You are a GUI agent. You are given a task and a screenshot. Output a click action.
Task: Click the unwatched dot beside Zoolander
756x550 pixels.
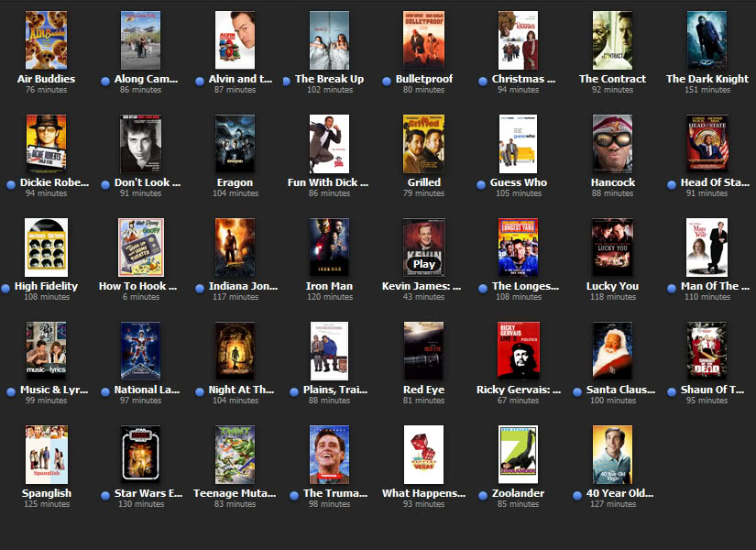(483, 496)
